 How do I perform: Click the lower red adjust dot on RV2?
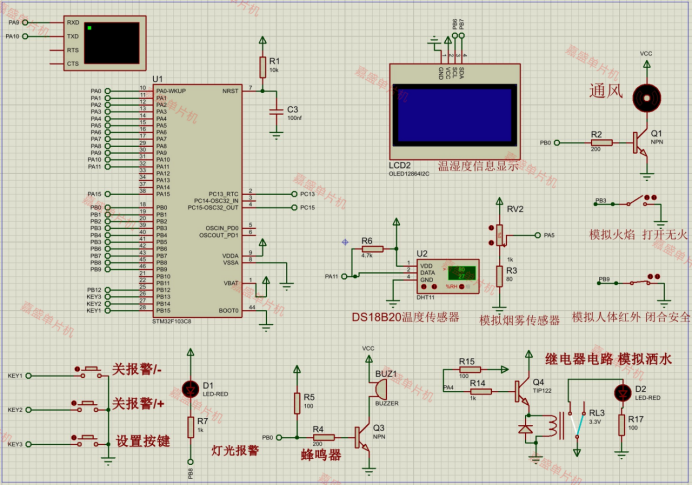pyautogui.click(x=491, y=242)
